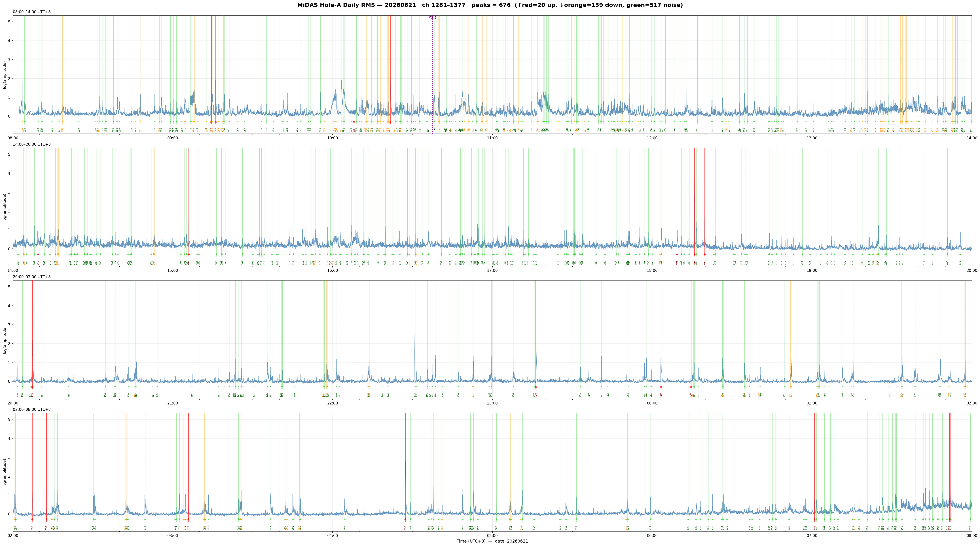Click the 06:00 time tick label
Image resolution: width=980 pixels, height=546 pixels.
click(652, 535)
